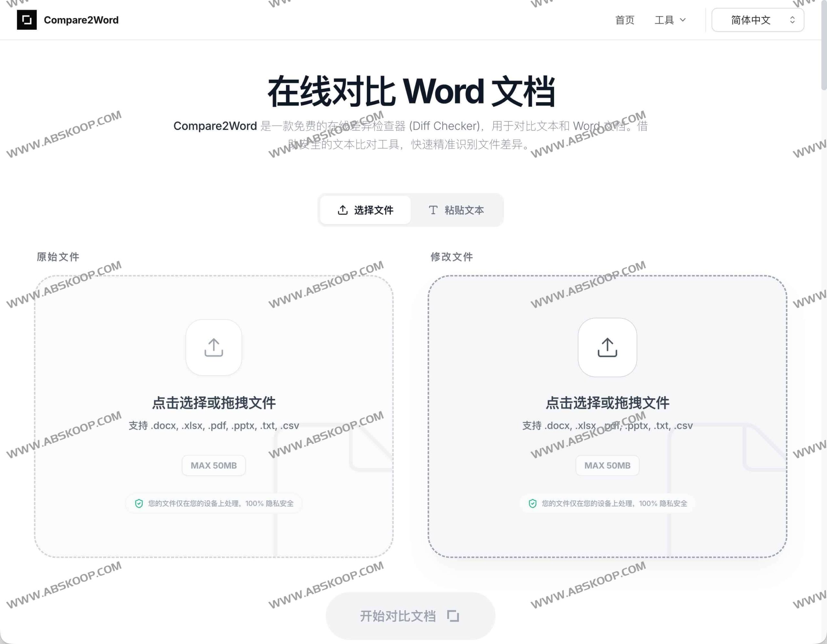Click the MAX 50MB badge on right panel

(x=607, y=465)
